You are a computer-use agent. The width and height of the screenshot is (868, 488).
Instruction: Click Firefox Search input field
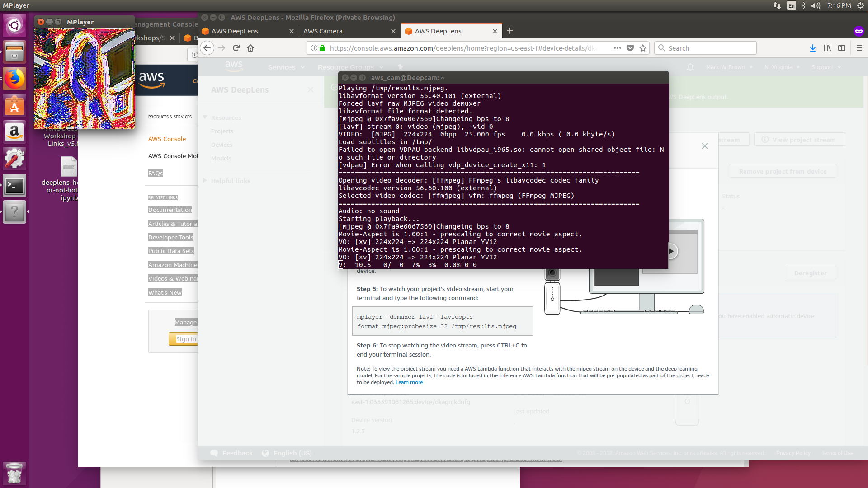tap(705, 48)
